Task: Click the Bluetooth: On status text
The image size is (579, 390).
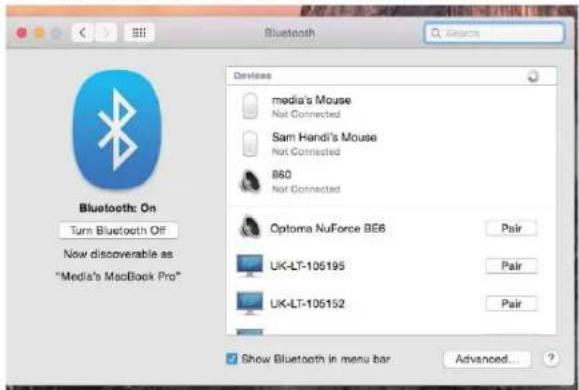Action: click(x=117, y=208)
